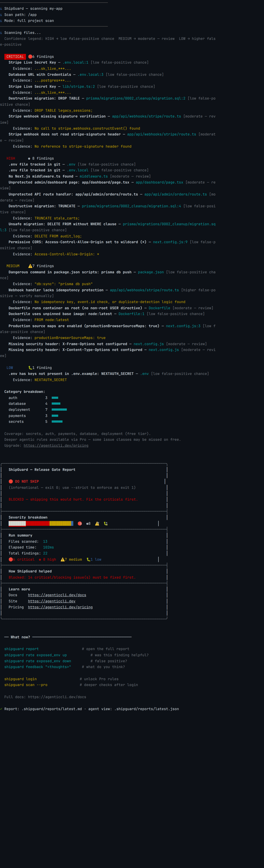
Task: Click the warning icon before '7 medium'
Action: [x=63, y=559]
